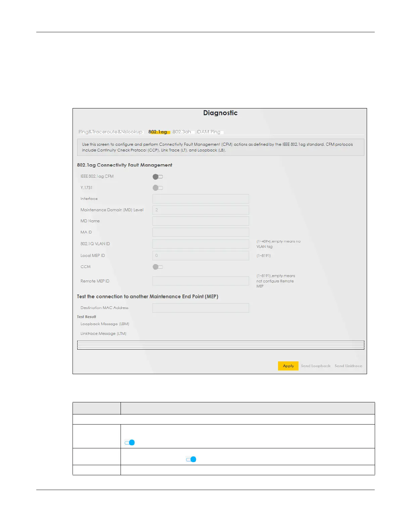Select the 802.1ag tab

pos(158,132)
